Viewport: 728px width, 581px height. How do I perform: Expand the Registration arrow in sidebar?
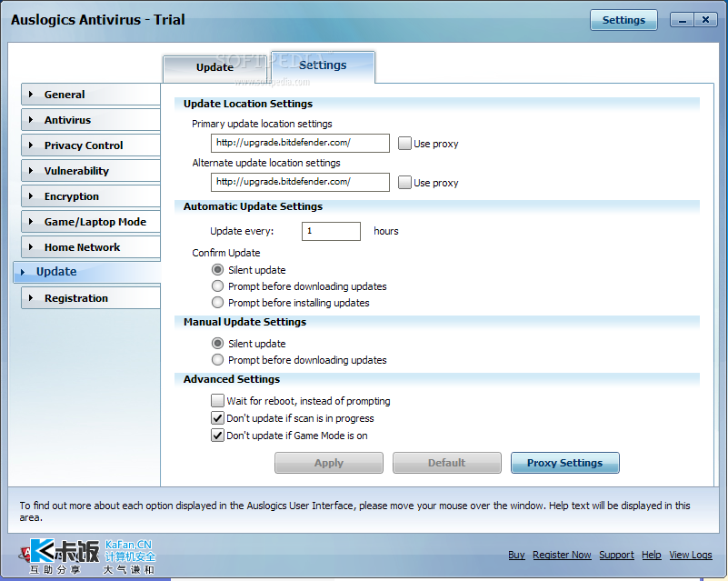point(31,297)
